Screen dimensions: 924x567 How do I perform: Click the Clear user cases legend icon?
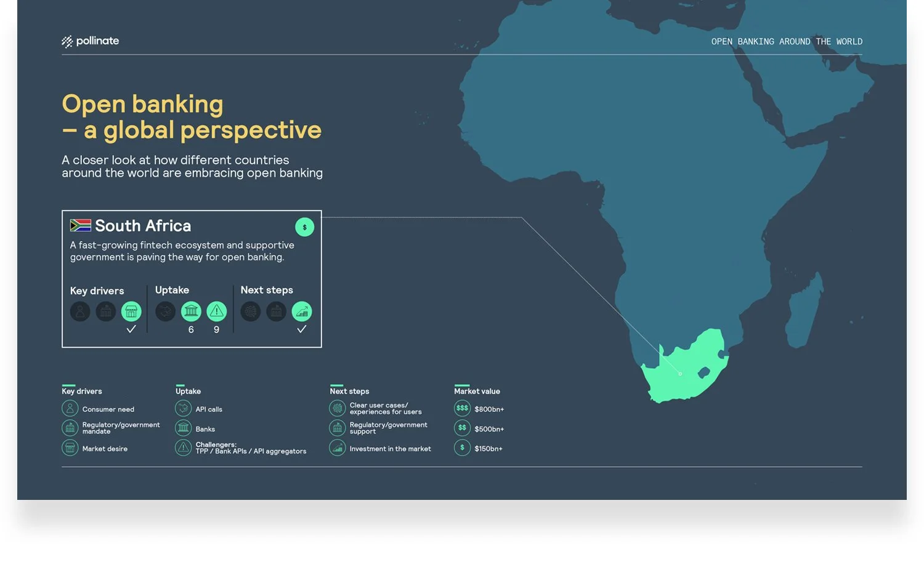pyautogui.click(x=338, y=408)
